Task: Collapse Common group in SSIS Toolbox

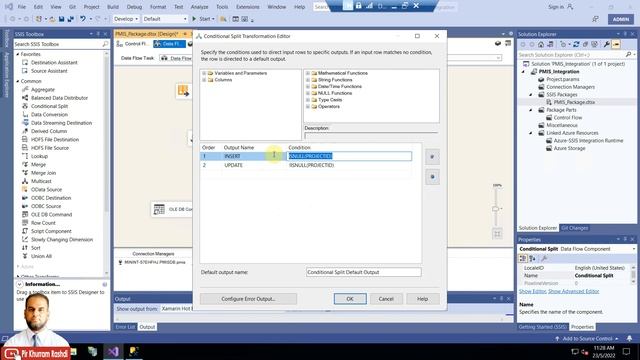Action: coord(18,81)
